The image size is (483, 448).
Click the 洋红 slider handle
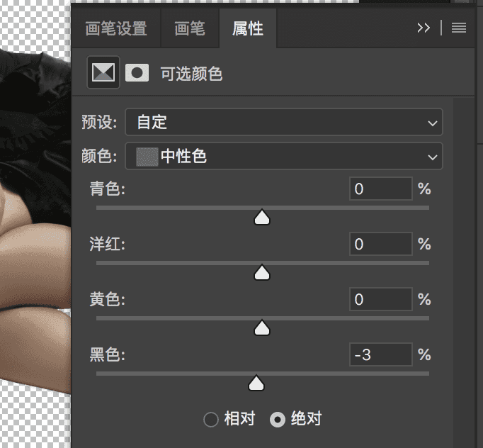(x=262, y=272)
